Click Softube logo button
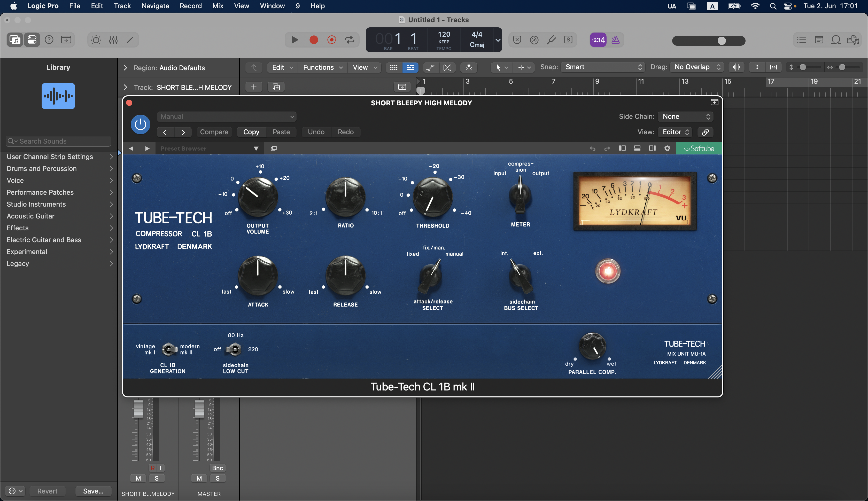This screenshot has height=501, width=868. (699, 148)
